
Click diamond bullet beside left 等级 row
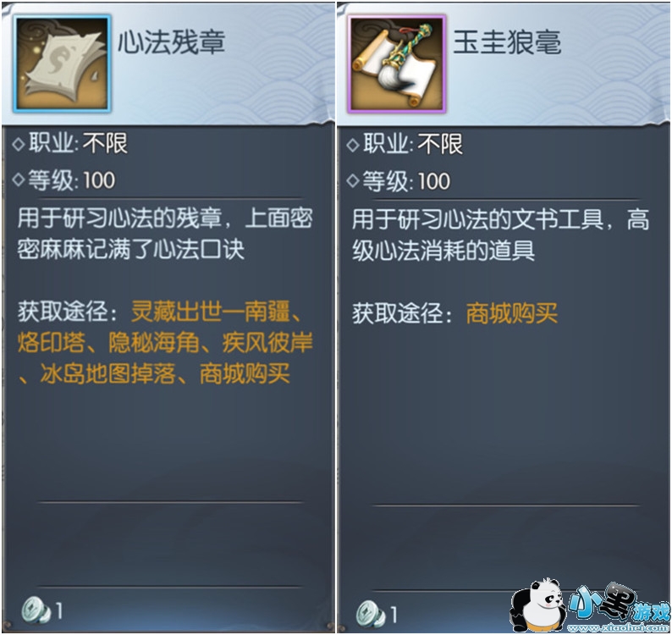pos(19,179)
